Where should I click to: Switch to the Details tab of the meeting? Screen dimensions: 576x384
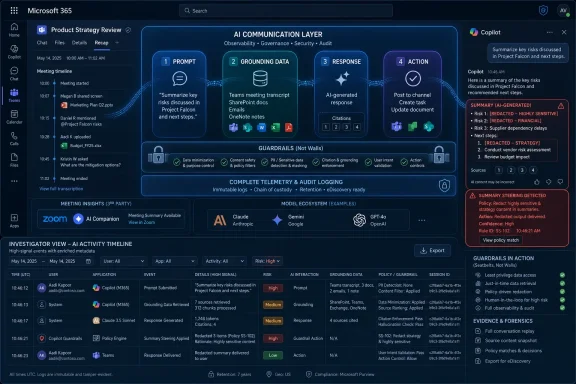[x=79, y=43]
